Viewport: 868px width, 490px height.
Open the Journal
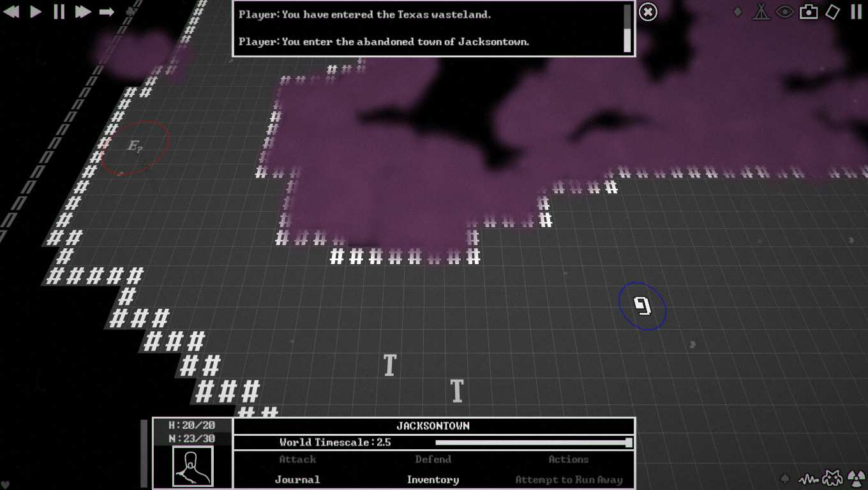tap(297, 480)
